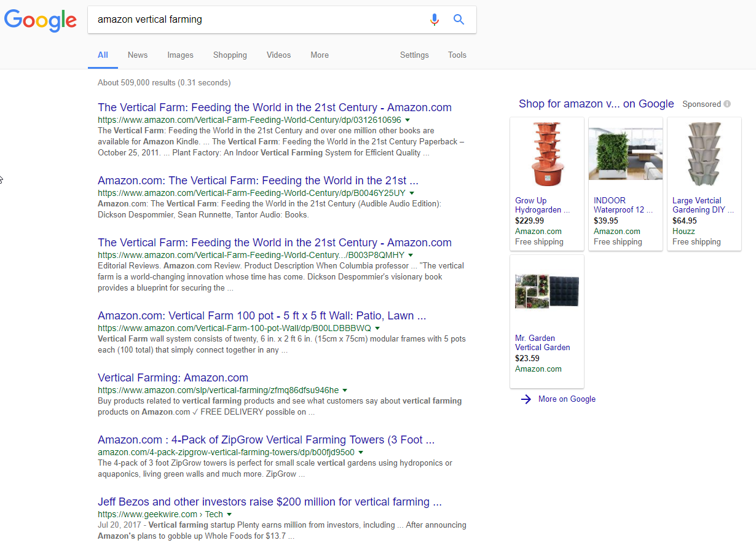This screenshot has height=551, width=756.
Task: Click the Google logo
Action: (41, 20)
